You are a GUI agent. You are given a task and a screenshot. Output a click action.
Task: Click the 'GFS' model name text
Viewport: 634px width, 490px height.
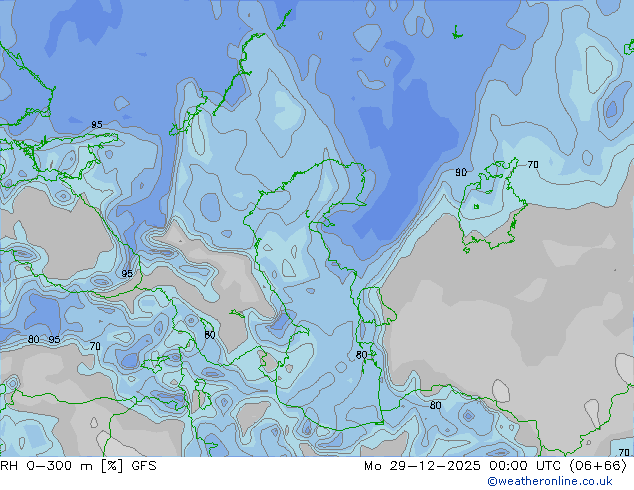144,466
